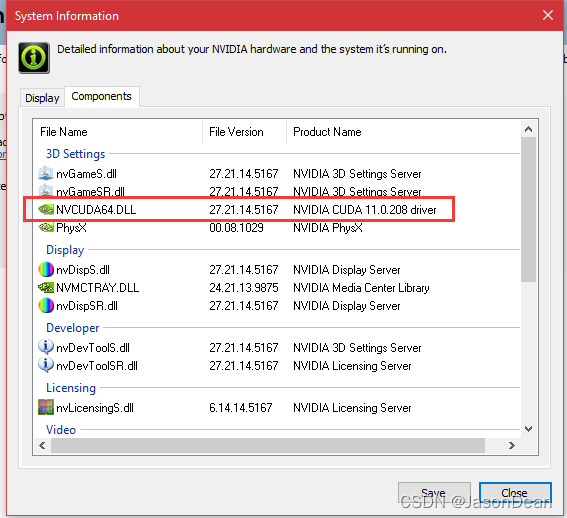Screen dimensions: 567x518
Task: Click nvDevToolSR.dll NVIDIA Licensing Server text
Action: [352, 366]
